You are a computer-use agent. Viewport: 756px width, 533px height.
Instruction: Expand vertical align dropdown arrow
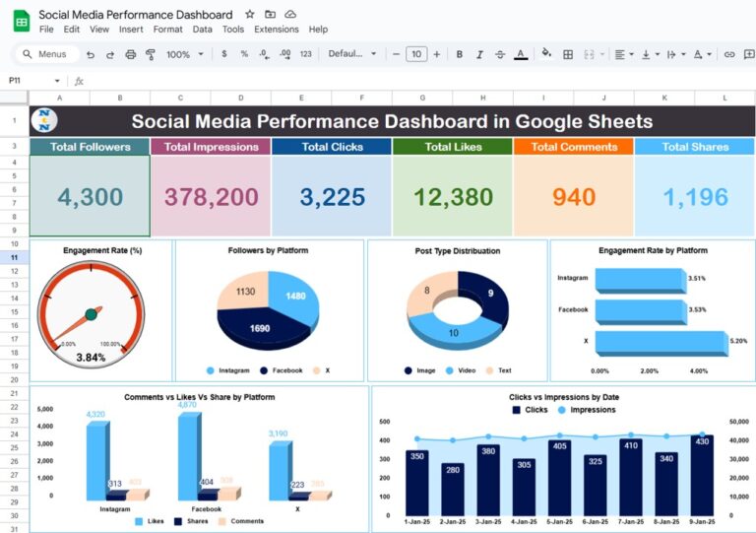[x=658, y=54]
